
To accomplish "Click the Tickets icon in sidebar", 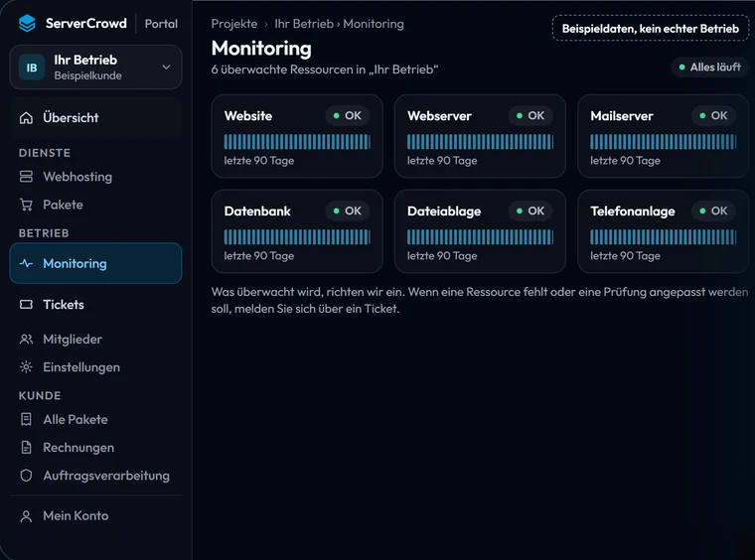I will (x=26, y=305).
